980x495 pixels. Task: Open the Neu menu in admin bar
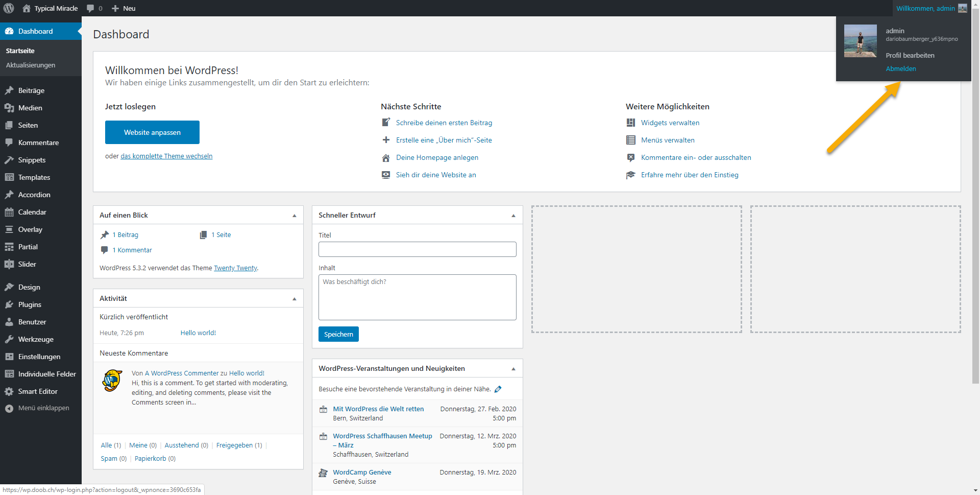[124, 8]
